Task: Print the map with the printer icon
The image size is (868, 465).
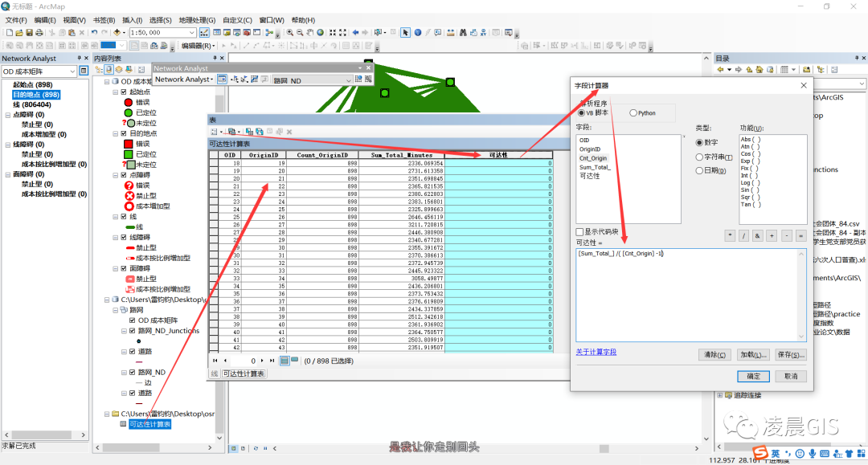Action: (x=39, y=33)
